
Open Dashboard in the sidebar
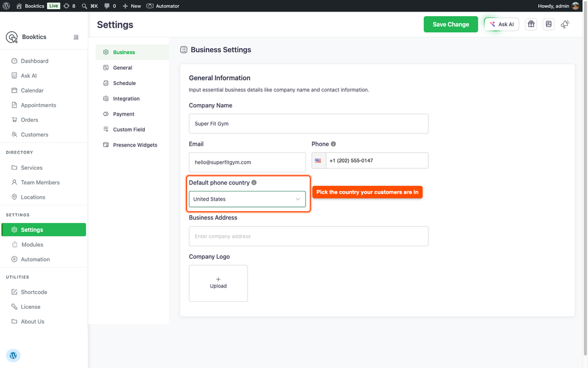pyautogui.click(x=34, y=61)
